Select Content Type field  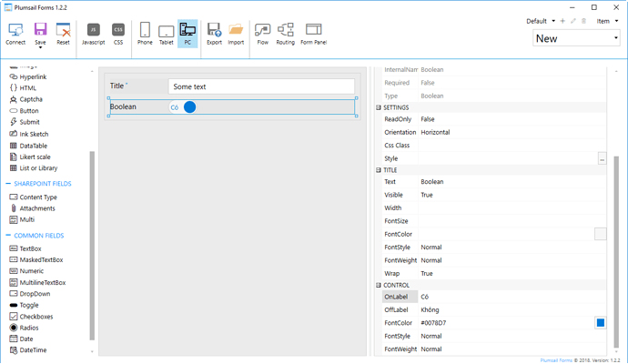(34, 197)
